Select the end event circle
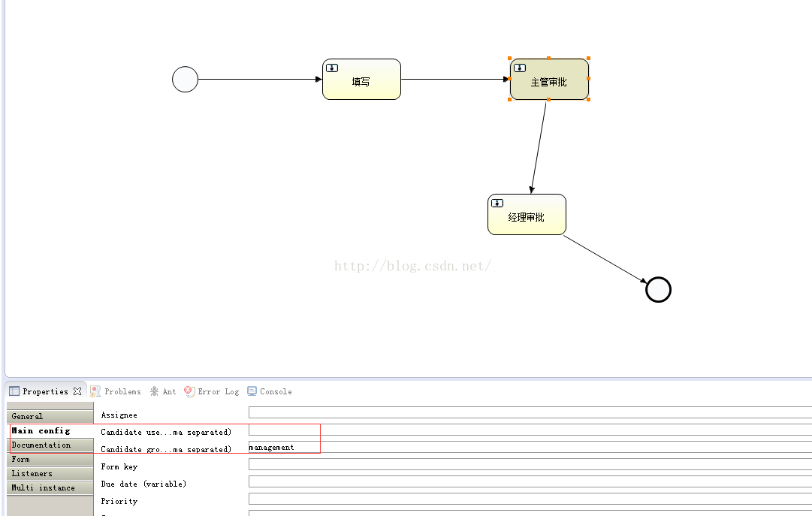The width and height of the screenshot is (812, 516). (658, 290)
